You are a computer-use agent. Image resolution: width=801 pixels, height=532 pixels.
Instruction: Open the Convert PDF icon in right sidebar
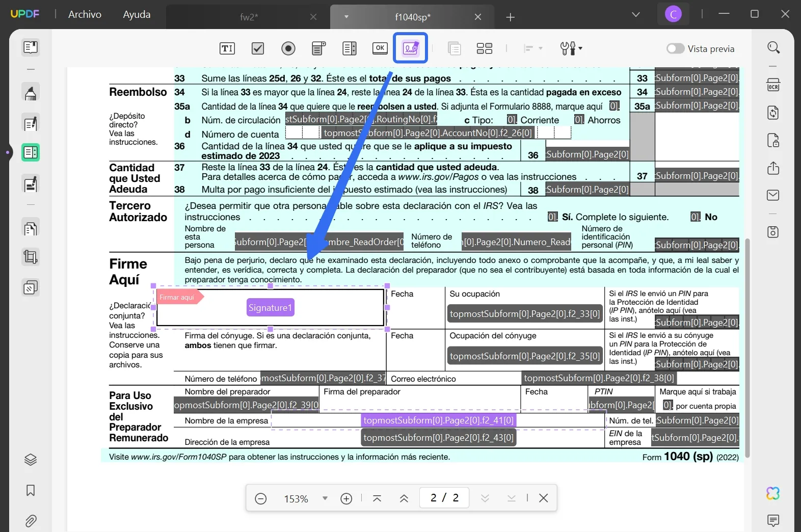773,113
